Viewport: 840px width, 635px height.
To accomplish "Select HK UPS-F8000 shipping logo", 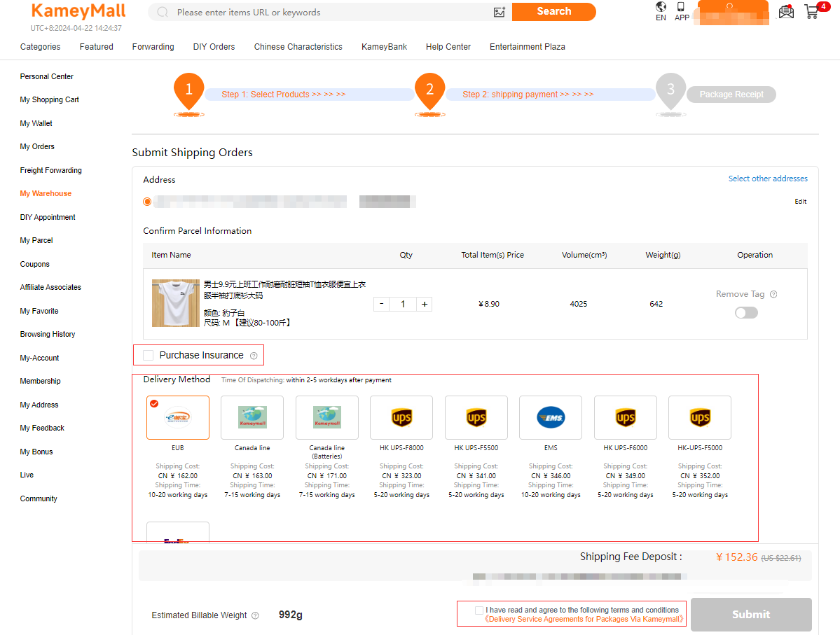I will (x=402, y=418).
